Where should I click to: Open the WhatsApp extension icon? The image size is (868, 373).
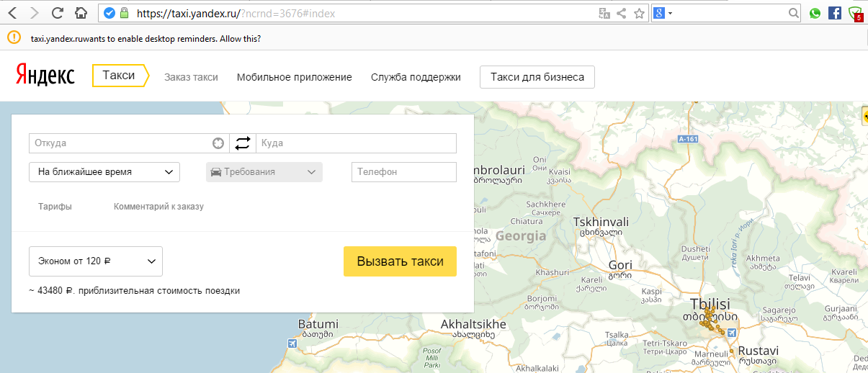click(815, 13)
